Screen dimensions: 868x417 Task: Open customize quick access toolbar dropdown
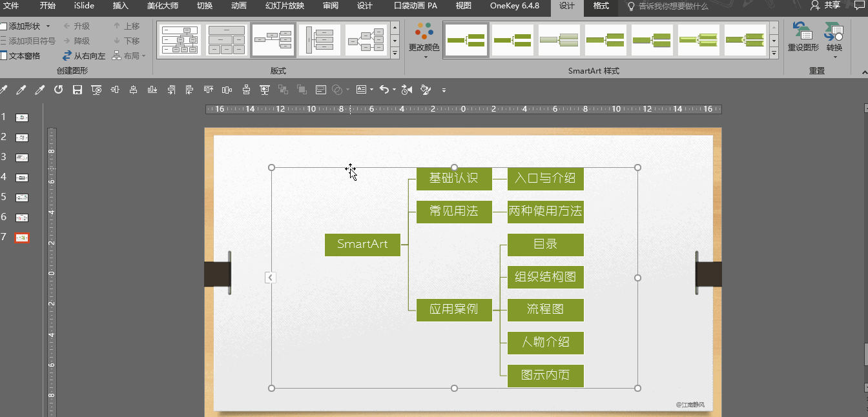[444, 90]
